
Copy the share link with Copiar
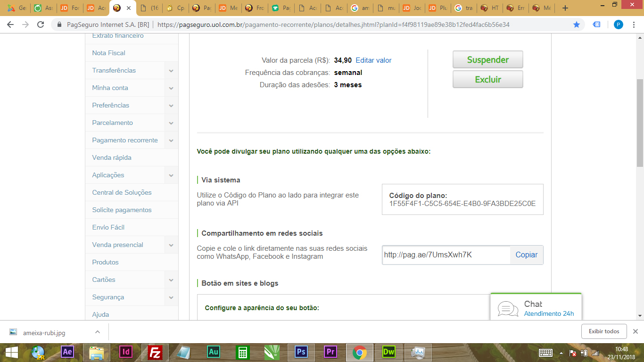(x=527, y=255)
